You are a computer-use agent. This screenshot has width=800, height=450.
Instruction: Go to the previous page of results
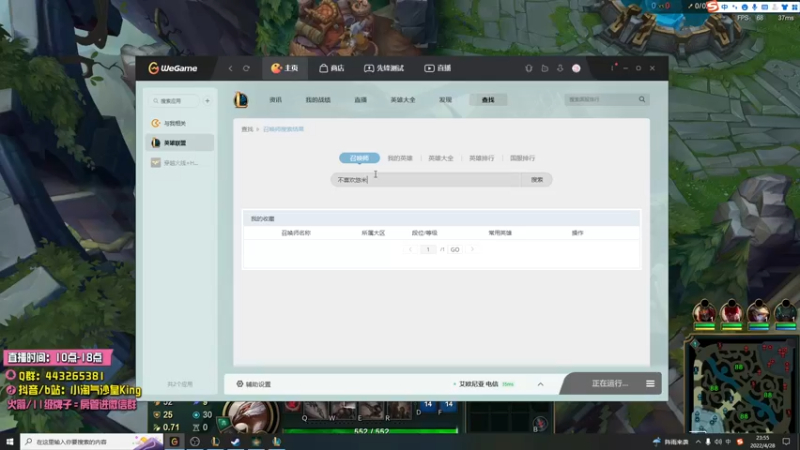tap(410, 249)
